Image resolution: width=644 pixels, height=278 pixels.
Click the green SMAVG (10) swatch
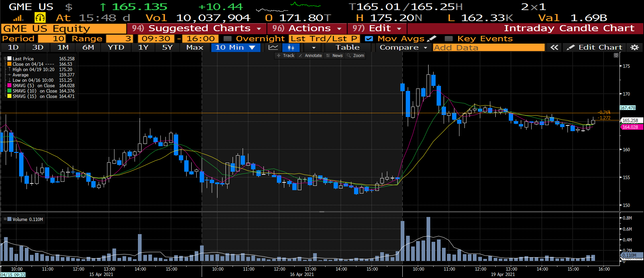pos(10,91)
